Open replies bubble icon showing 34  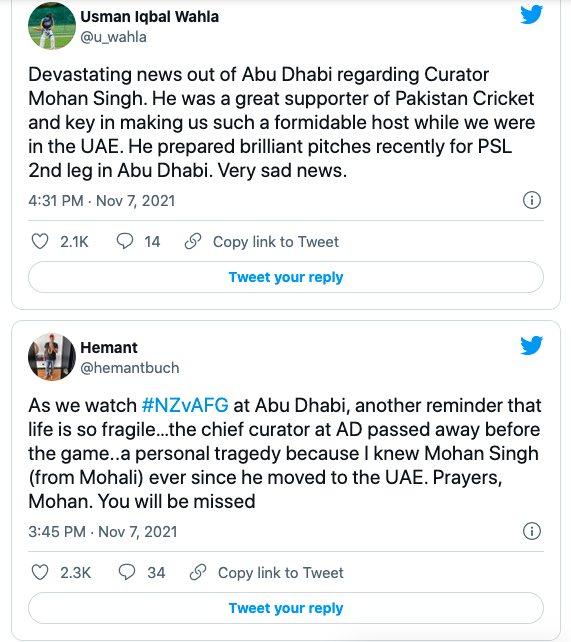coord(127,572)
